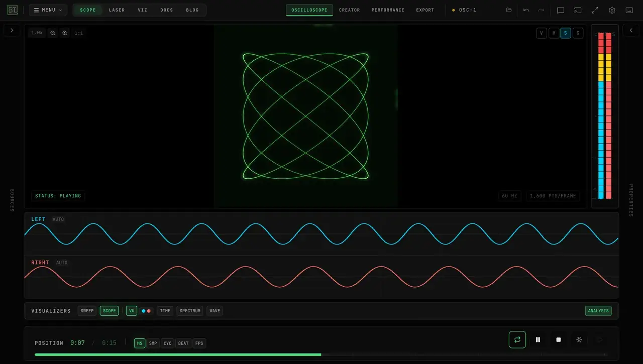Click the blue-red channel color dots
643x364 pixels.
pos(146,311)
